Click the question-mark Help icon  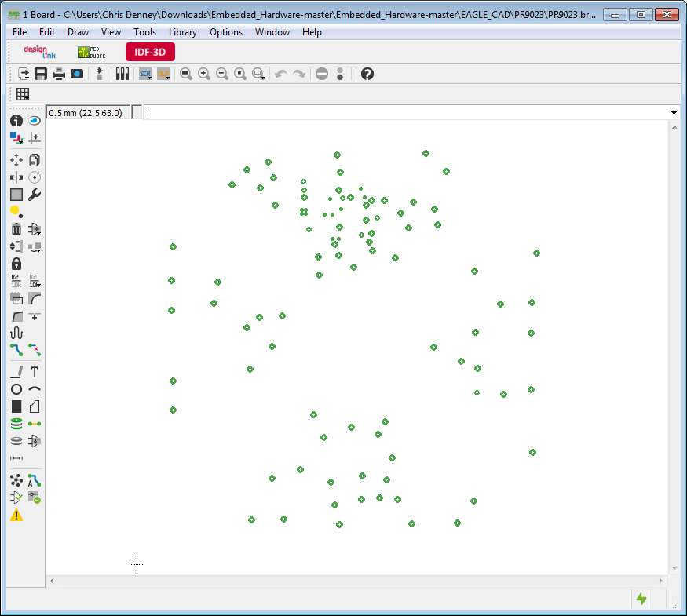(x=367, y=74)
